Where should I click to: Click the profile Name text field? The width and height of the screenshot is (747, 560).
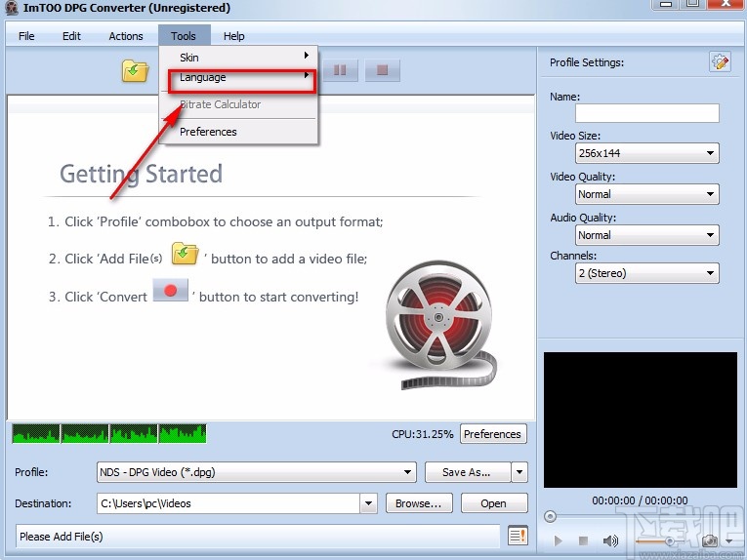pyautogui.click(x=646, y=113)
